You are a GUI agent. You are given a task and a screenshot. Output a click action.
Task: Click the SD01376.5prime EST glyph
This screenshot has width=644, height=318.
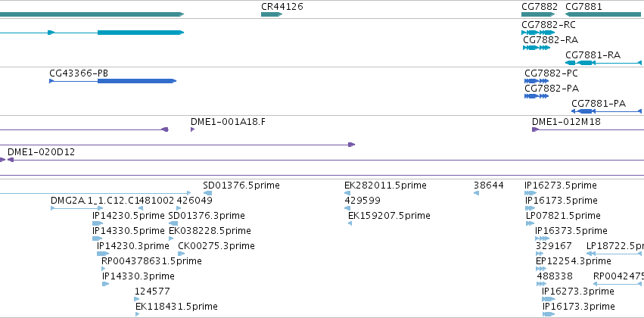(208, 193)
